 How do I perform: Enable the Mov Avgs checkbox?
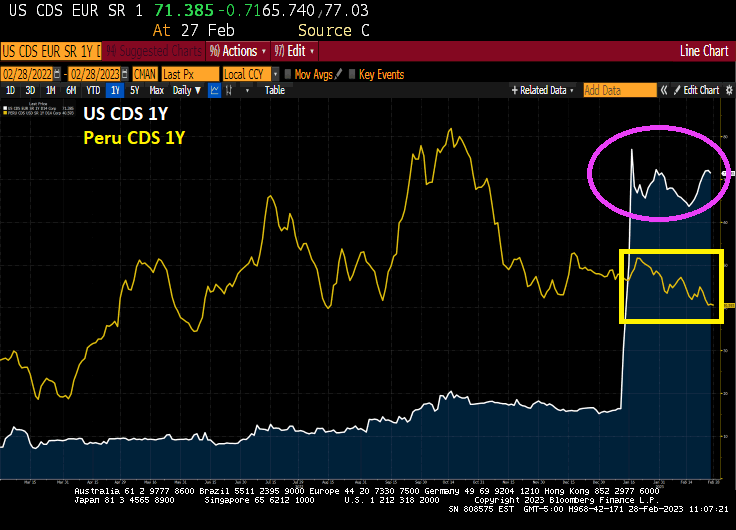(288, 74)
